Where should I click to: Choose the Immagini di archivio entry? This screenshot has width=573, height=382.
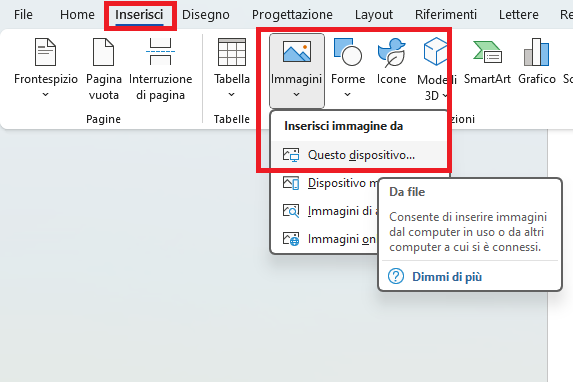pyautogui.click(x=325, y=211)
